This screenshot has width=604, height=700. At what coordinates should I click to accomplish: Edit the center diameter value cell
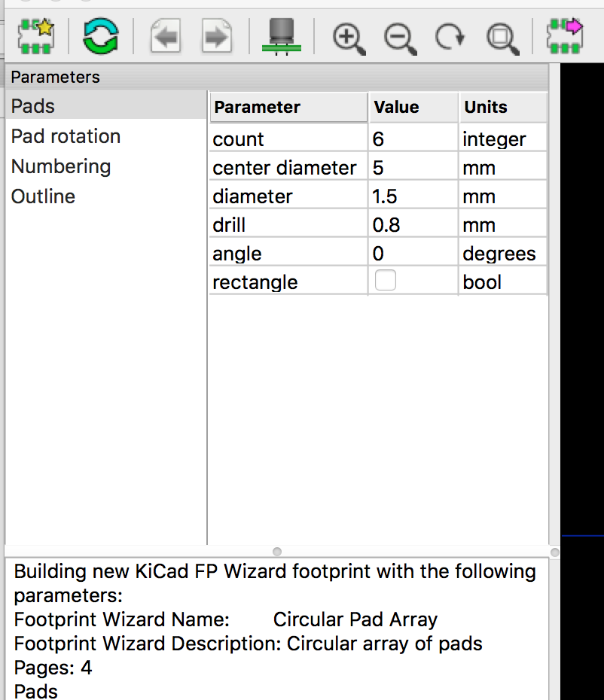tap(413, 168)
